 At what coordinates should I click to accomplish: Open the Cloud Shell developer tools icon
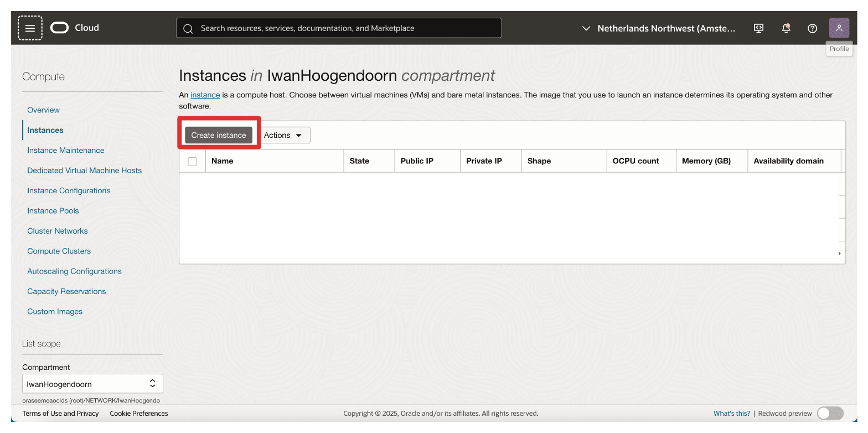pos(759,28)
